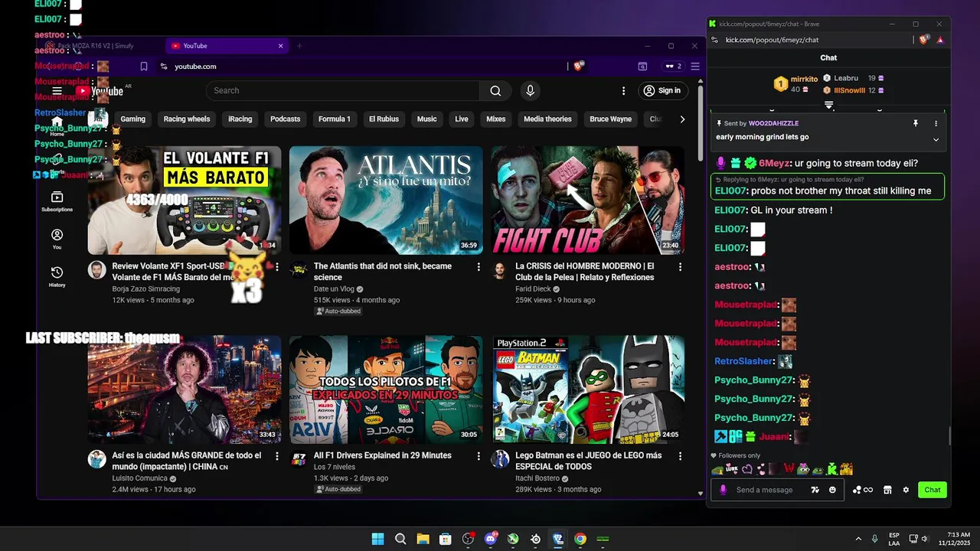Open Brave sidebar panel icon
Image resolution: width=980 pixels, height=551 pixels.
(642, 67)
